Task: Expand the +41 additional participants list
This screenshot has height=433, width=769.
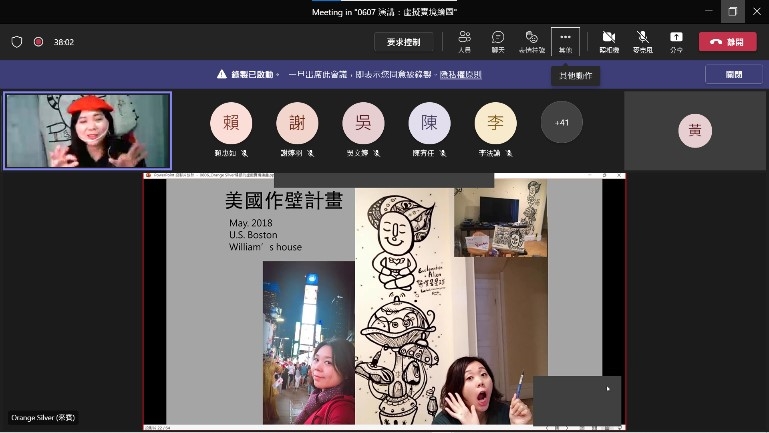Action: coord(561,123)
